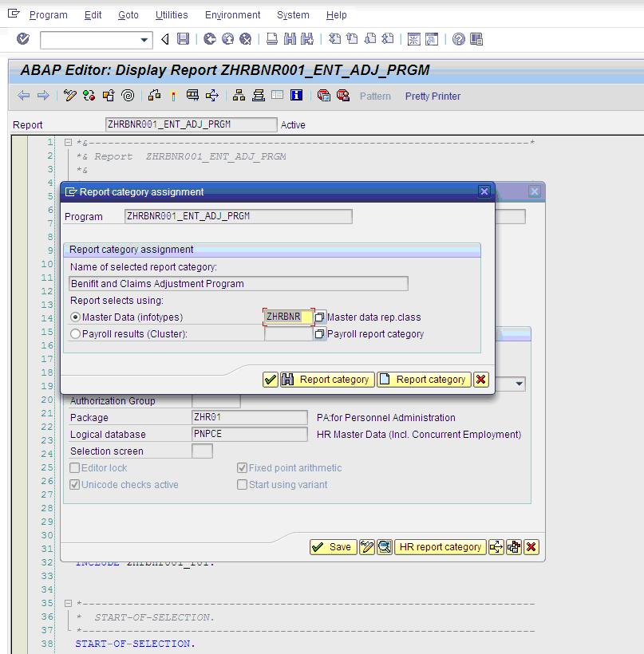Toggle the Start using variant checkbox

242,484
